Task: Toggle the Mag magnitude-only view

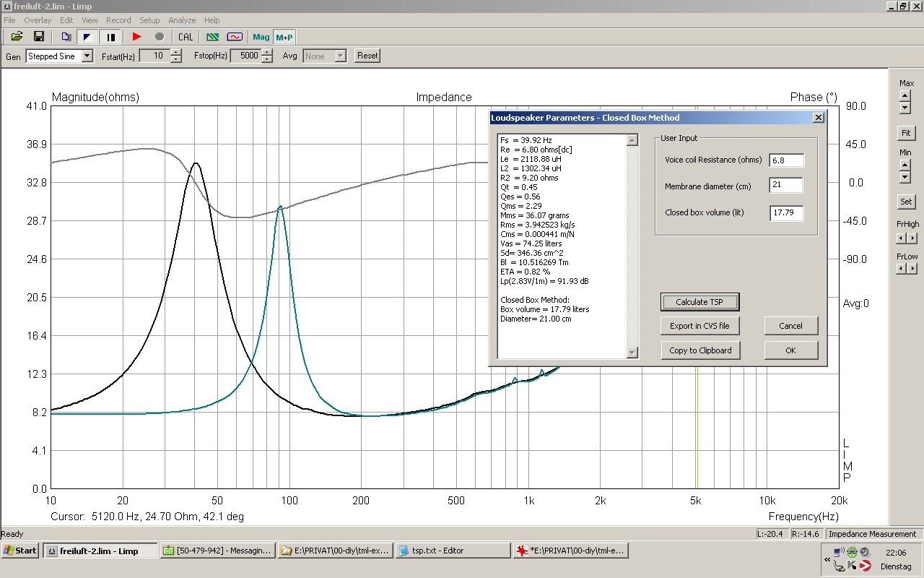Action: coord(261,37)
